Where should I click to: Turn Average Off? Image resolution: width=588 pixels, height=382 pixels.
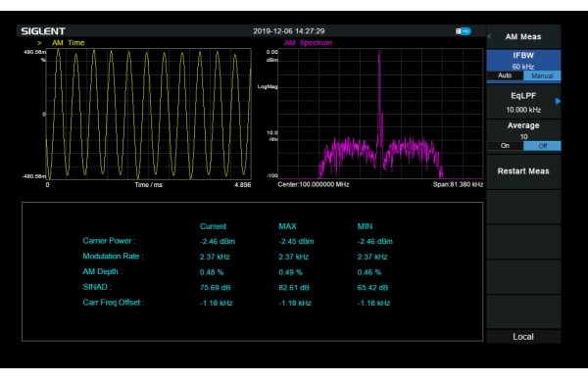pyautogui.click(x=542, y=146)
